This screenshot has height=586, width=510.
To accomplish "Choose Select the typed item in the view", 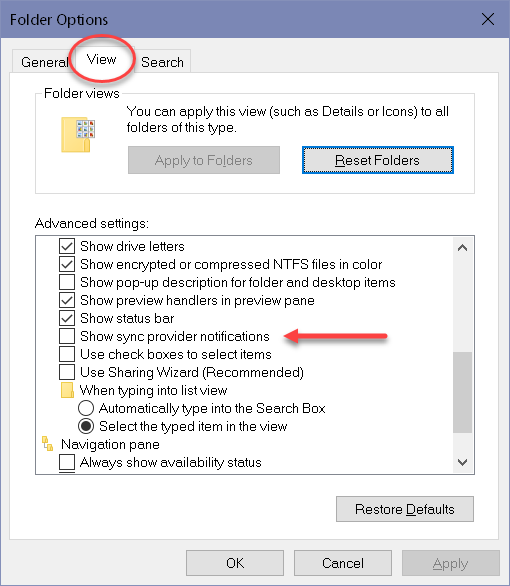I will [86, 426].
